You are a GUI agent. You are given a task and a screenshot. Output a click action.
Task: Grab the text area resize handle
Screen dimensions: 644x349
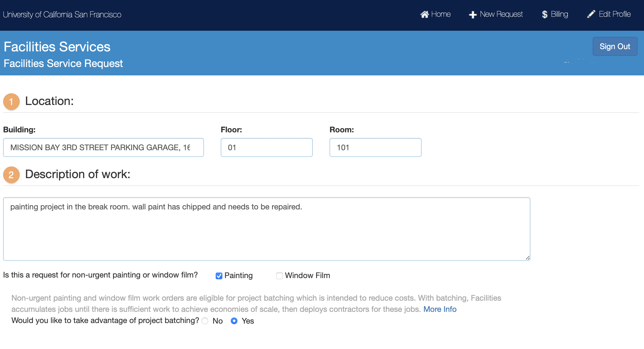pyautogui.click(x=527, y=258)
